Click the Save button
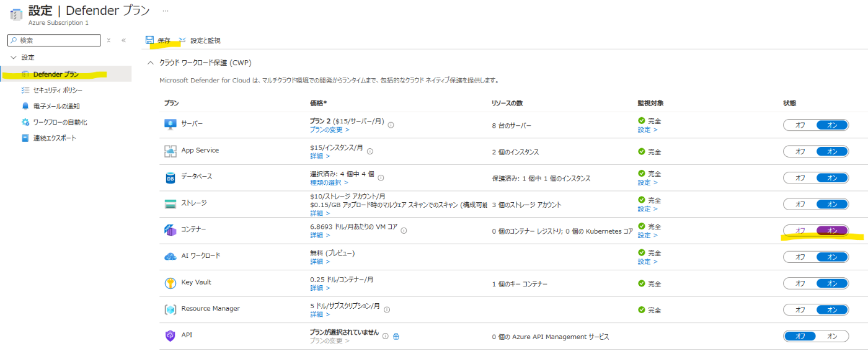The width and height of the screenshot is (868, 359). 158,40
